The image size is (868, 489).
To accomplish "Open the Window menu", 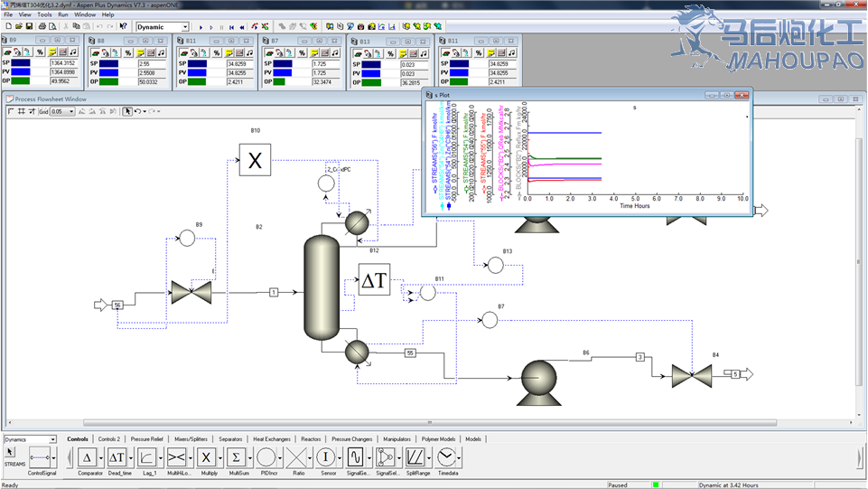I will pos(85,14).
